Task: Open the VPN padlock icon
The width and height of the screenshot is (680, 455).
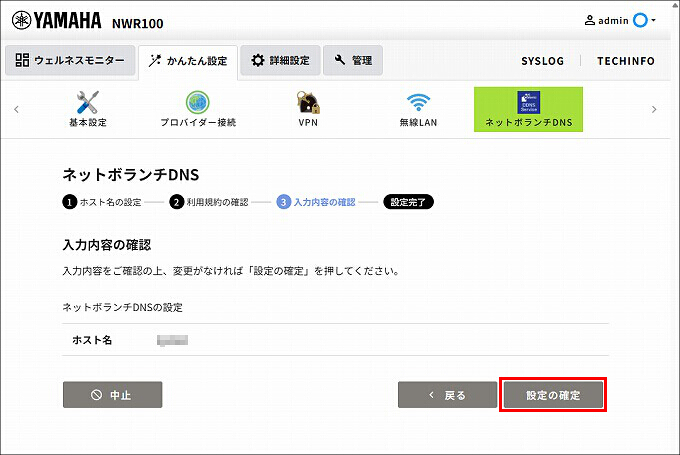Action: point(308,102)
